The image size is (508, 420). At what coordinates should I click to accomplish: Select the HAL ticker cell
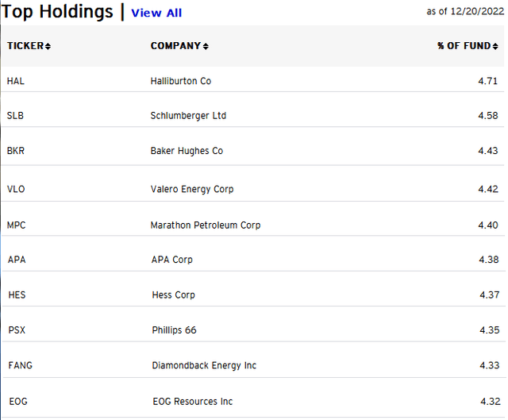(16, 81)
